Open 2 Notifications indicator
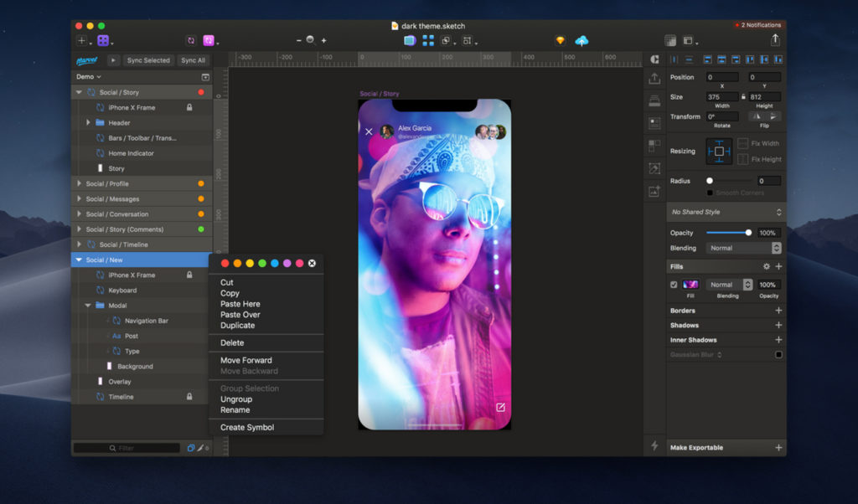This screenshot has width=858, height=504. click(758, 25)
